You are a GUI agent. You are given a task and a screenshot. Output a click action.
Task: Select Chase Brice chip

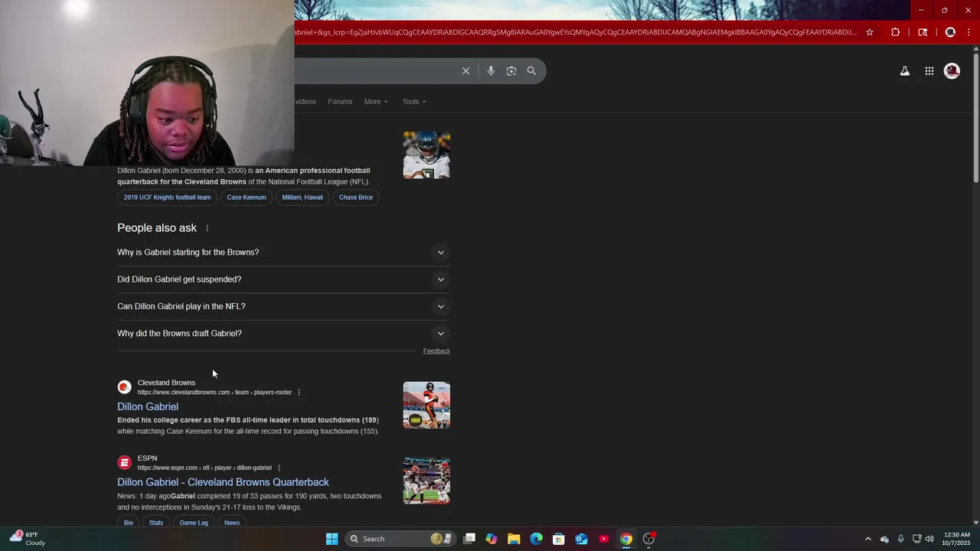(x=356, y=197)
